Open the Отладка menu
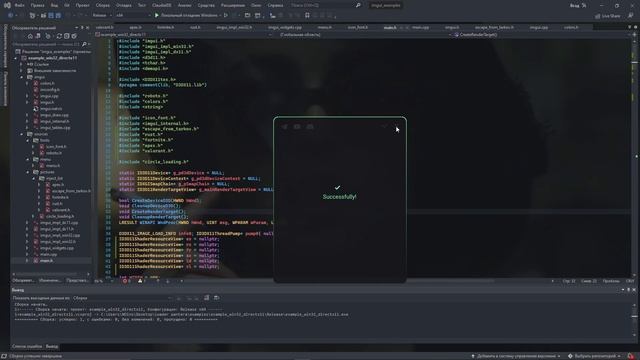This screenshot has width=640, height=360. (x=123, y=5)
